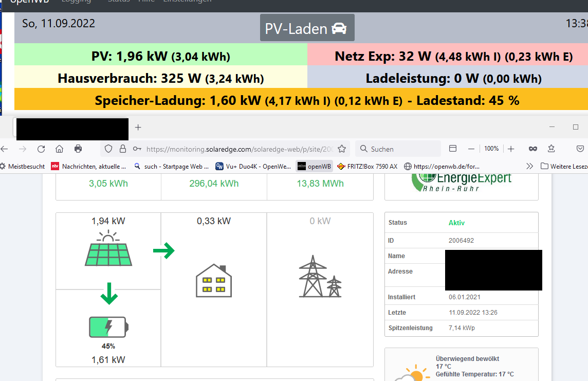The height and width of the screenshot is (381, 588).
Task: Open the Meistbesucht bookmarks menu
Action: [23, 166]
